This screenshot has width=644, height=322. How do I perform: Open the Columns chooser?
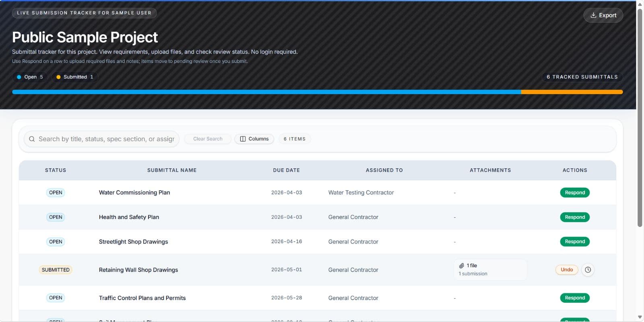click(x=254, y=139)
